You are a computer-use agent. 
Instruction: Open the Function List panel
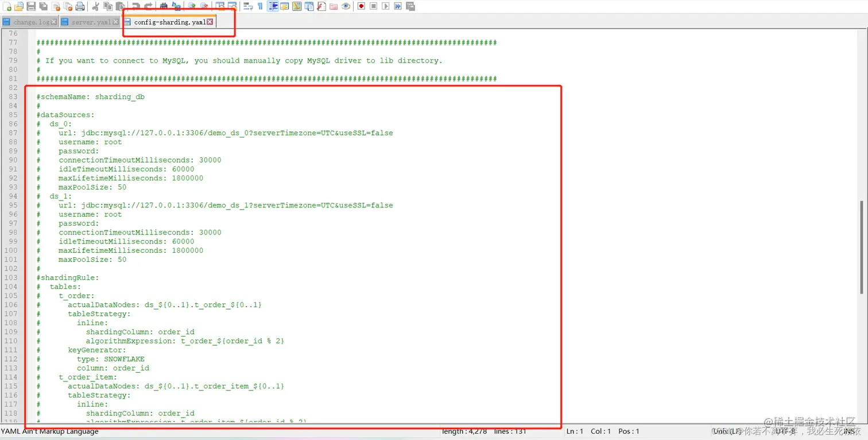click(321, 6)
